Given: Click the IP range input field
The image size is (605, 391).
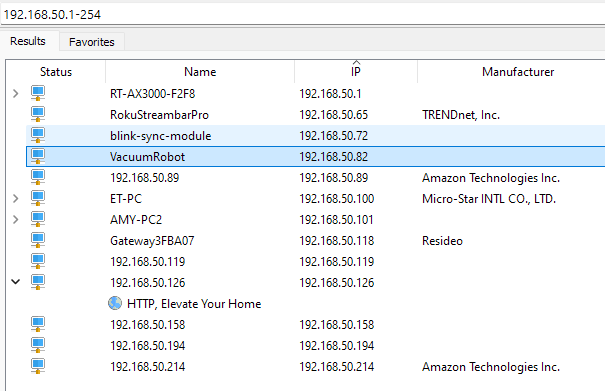Looking at the screenshot, I should (x=302, y=15).
